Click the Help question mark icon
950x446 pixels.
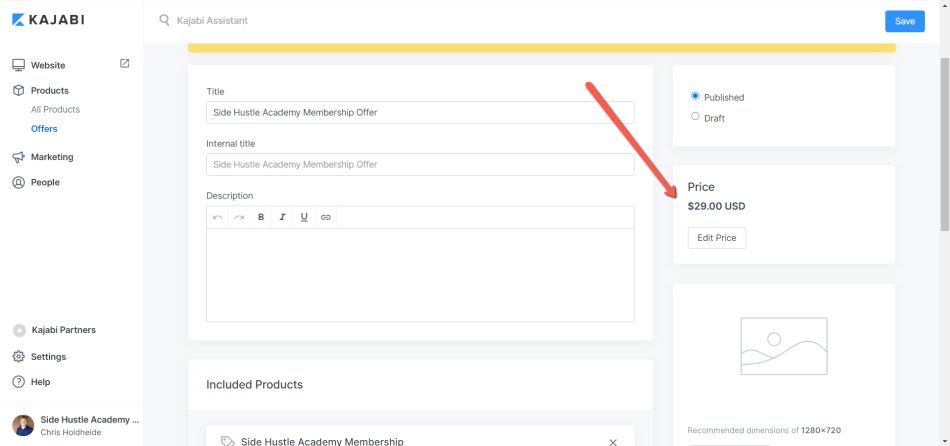click(19, 382)
